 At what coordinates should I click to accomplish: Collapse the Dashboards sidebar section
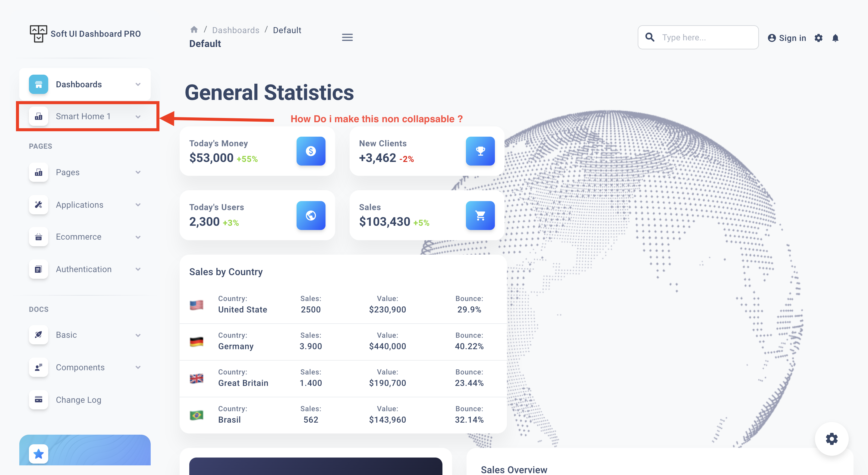pyautogui.click(x=138, y=85)
